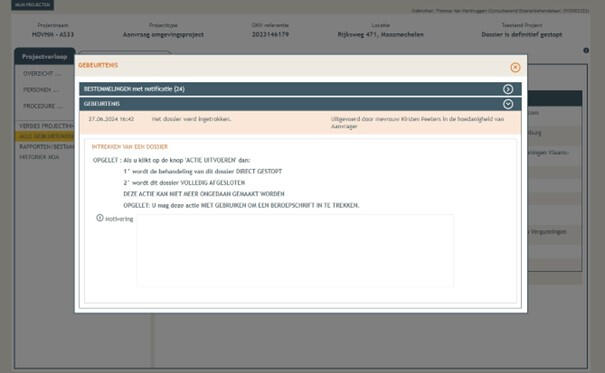Collapse the Gebeurtenis section with its chevron

point(508,104)
